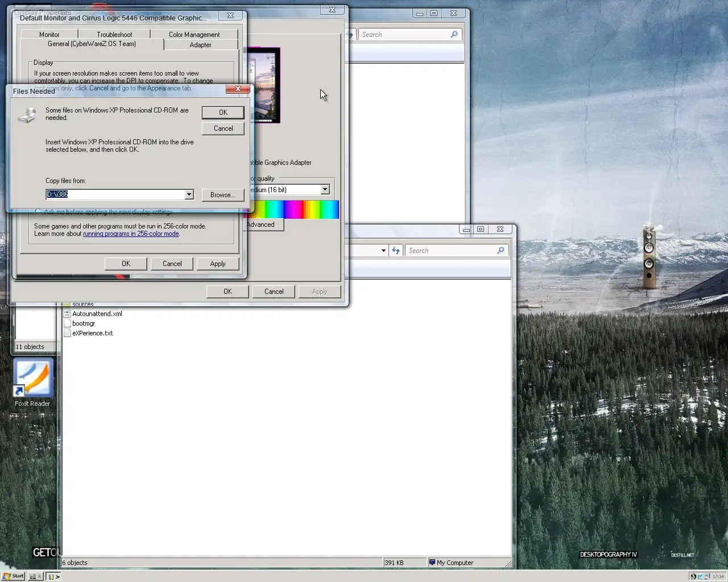728x582 pixels.
Task: Select the bootmgr file name
Action: pyautogui.click(x=84, y=323)
